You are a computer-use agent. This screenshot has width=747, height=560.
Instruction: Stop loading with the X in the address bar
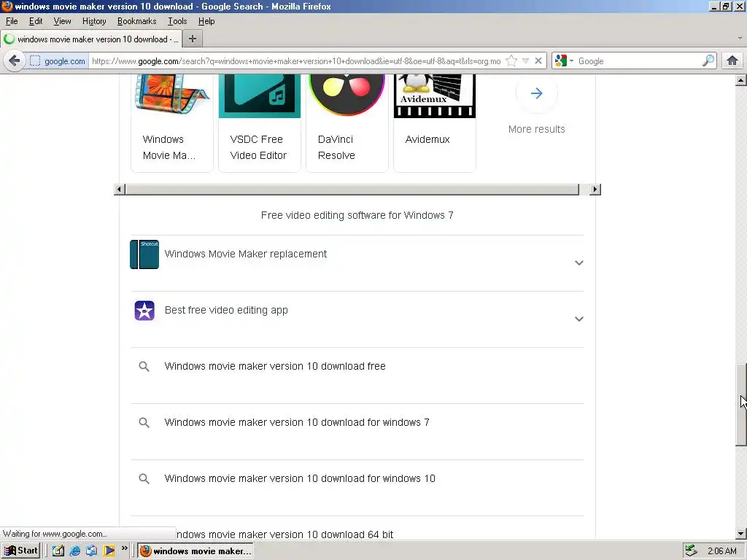point(538,61)
